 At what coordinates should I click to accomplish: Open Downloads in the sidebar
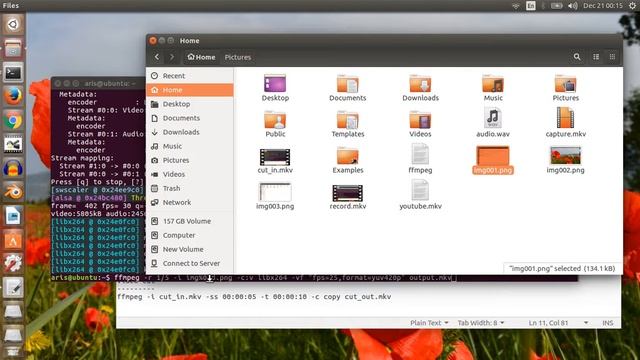click(190, 132)
